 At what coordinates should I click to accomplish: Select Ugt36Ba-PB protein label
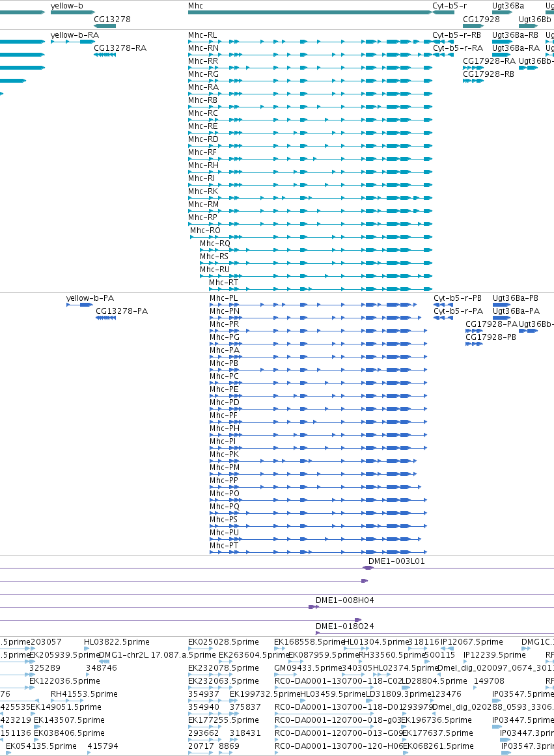[516, 298]
